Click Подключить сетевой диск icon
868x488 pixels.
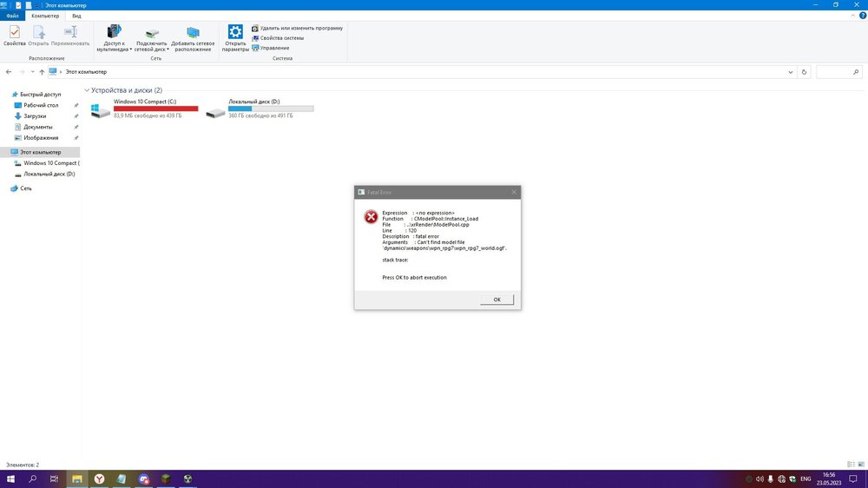[x=152, y=33]
